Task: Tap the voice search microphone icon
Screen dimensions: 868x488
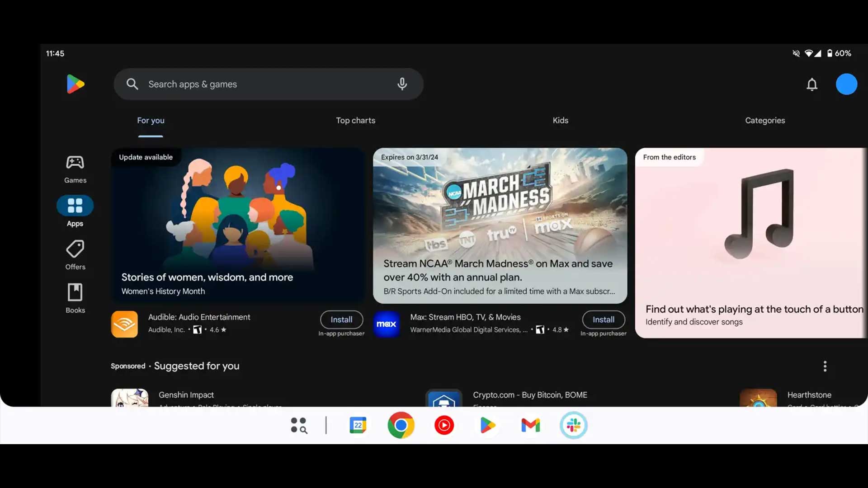Action: (x=402, y=84)
